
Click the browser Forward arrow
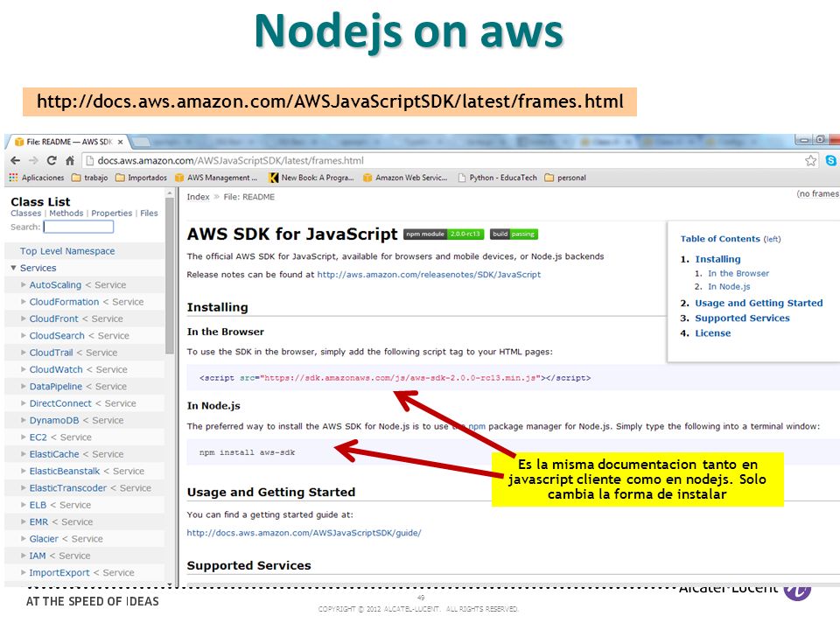pos(33,160)
